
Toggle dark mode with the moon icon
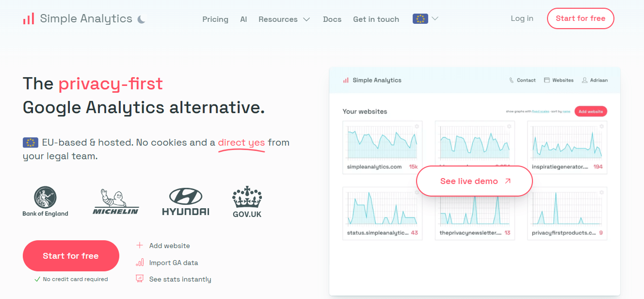coord(141,19)
